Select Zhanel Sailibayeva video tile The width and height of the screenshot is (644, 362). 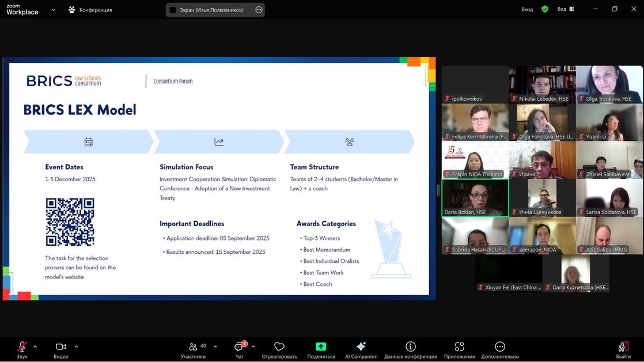coord(609,159)
